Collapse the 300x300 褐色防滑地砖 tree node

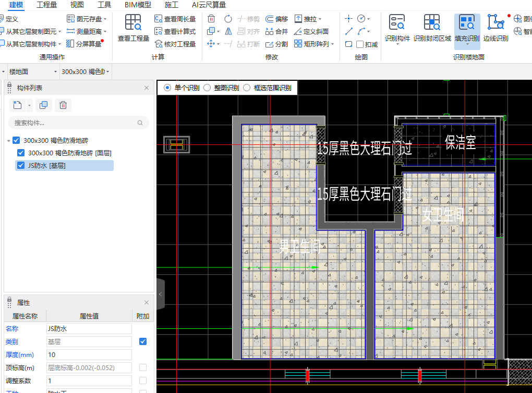click(9, 141)
